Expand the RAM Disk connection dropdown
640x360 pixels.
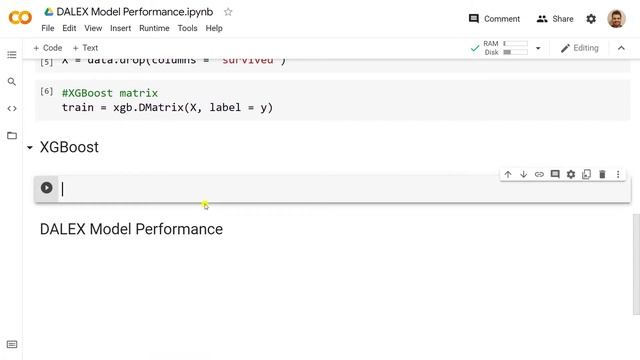tap(538, 48)
